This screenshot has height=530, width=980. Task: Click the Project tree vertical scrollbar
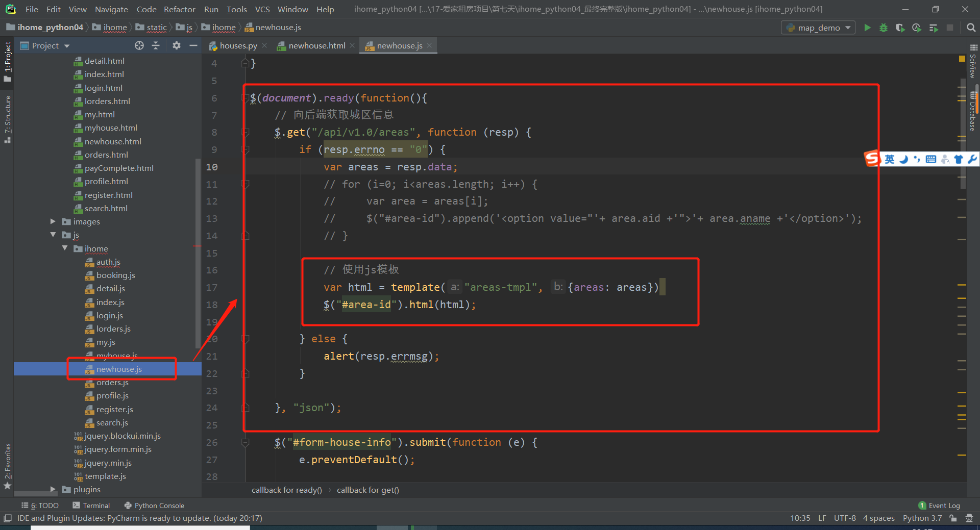coord(198,254)
